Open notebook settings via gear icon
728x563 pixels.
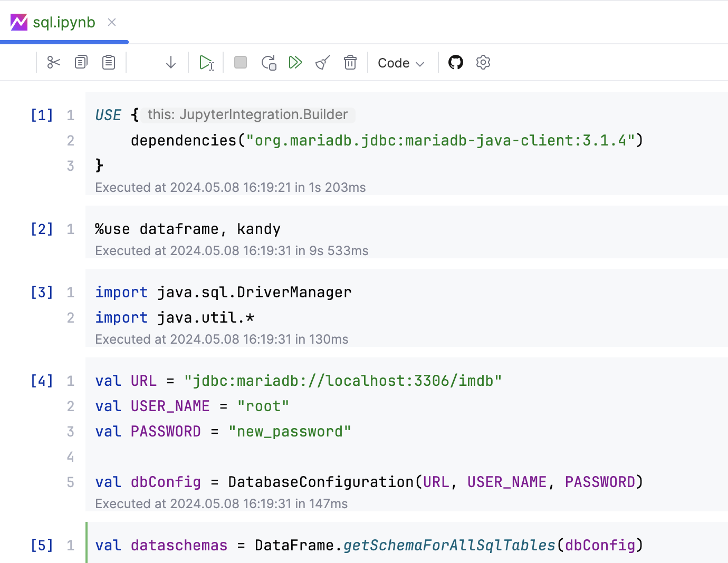pos(483,62)
